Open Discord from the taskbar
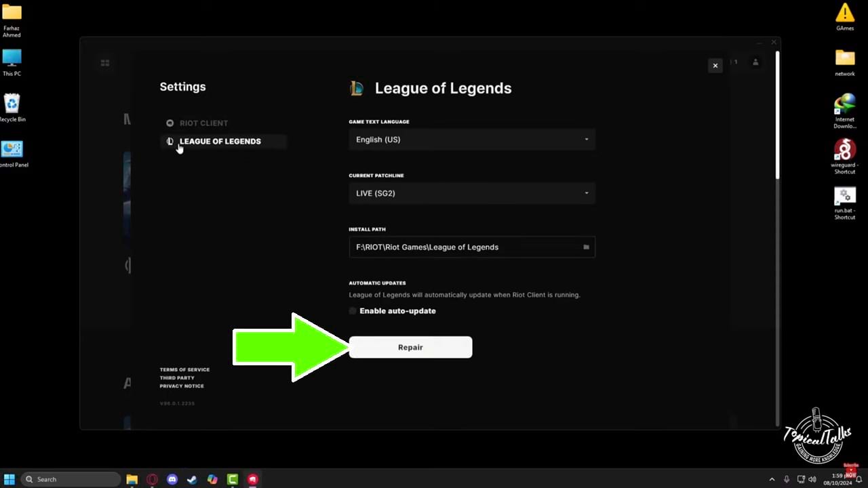 pyautogui.click(x=172, y=479)
